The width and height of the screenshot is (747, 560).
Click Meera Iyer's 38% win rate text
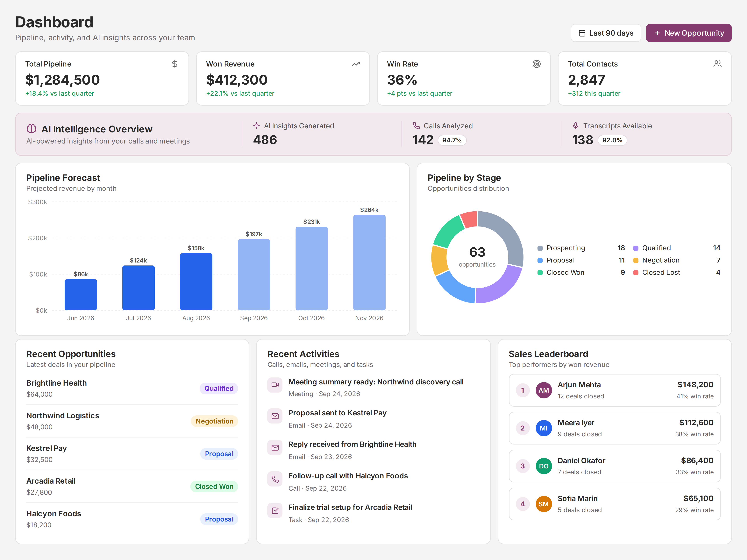pos(694,434)
